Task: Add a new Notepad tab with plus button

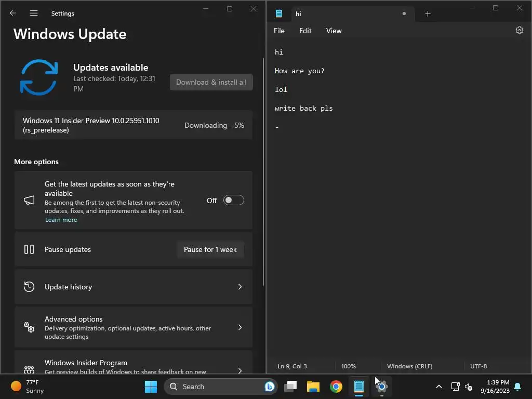Action: pyautogui.click(x=428, y=14)
